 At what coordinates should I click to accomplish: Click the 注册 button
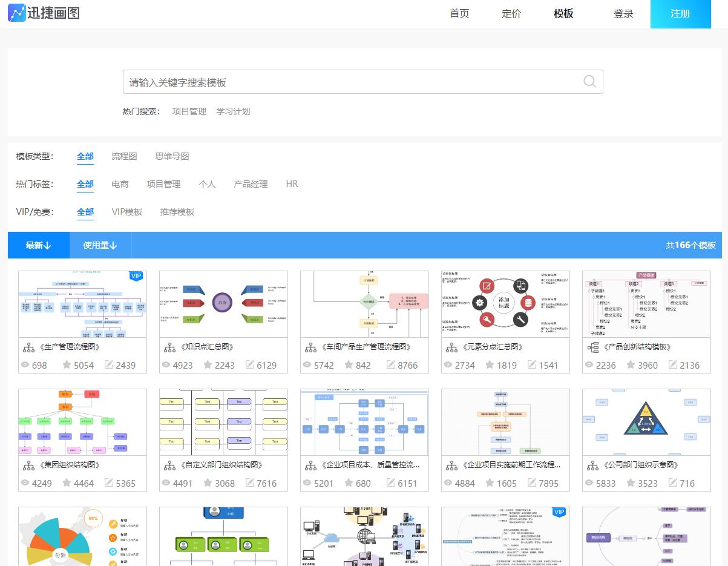coord(680,13)
